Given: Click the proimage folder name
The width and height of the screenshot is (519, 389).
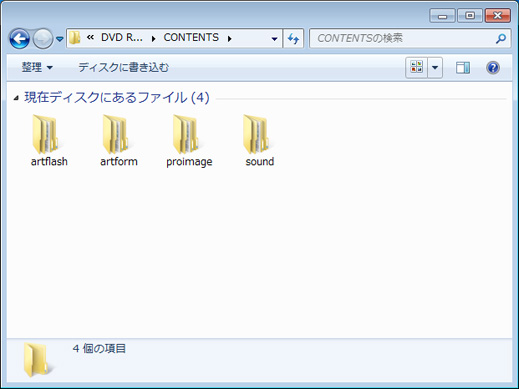Looking at the screenshot, I should (189, 162).
